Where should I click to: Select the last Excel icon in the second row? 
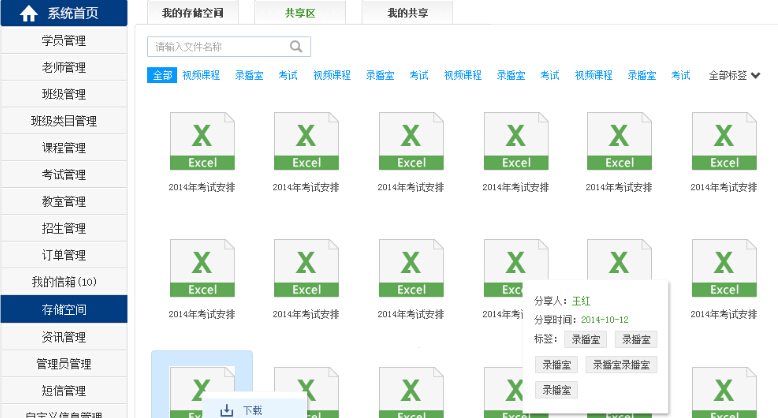(724, 270)
